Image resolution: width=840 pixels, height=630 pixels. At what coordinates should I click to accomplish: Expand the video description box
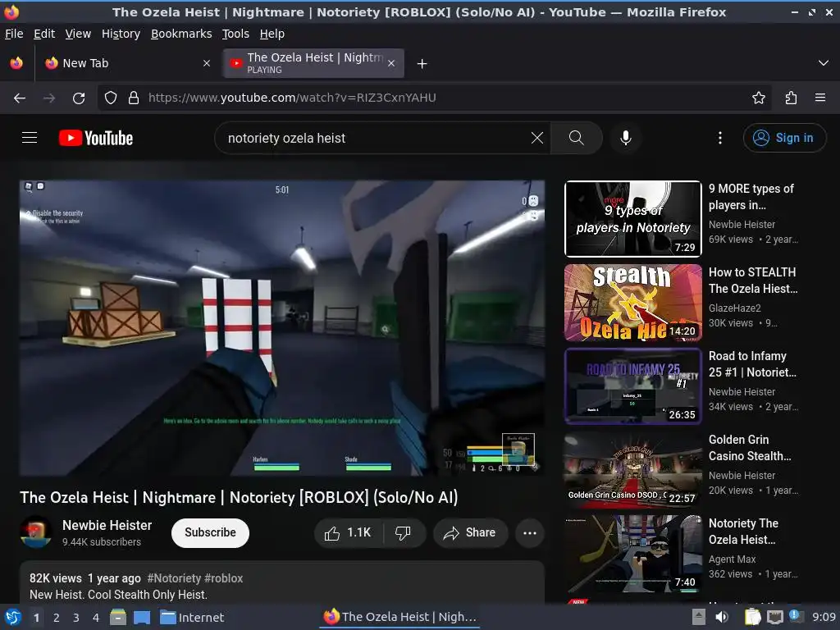tap(282, 583)
